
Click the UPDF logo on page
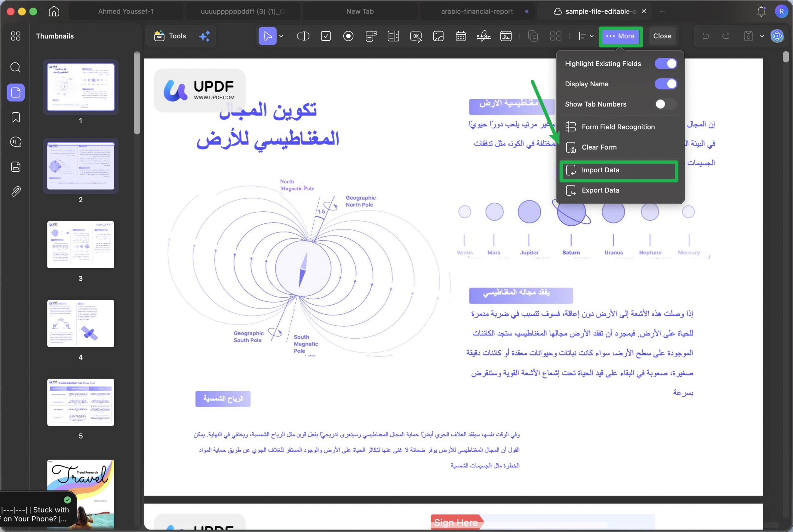pos(200,90)
